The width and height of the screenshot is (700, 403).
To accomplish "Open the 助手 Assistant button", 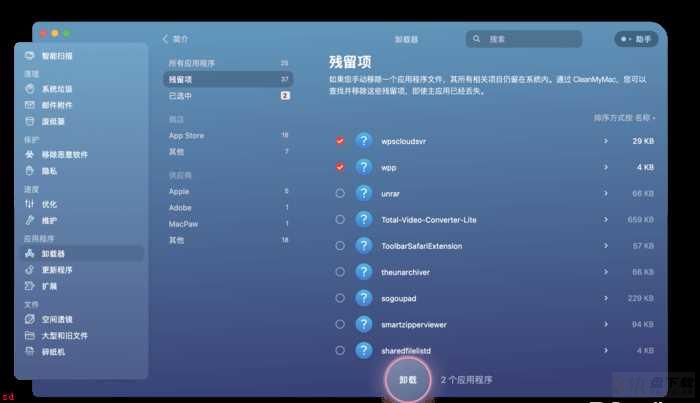I will pyautogui.click(x=636, y=39).
